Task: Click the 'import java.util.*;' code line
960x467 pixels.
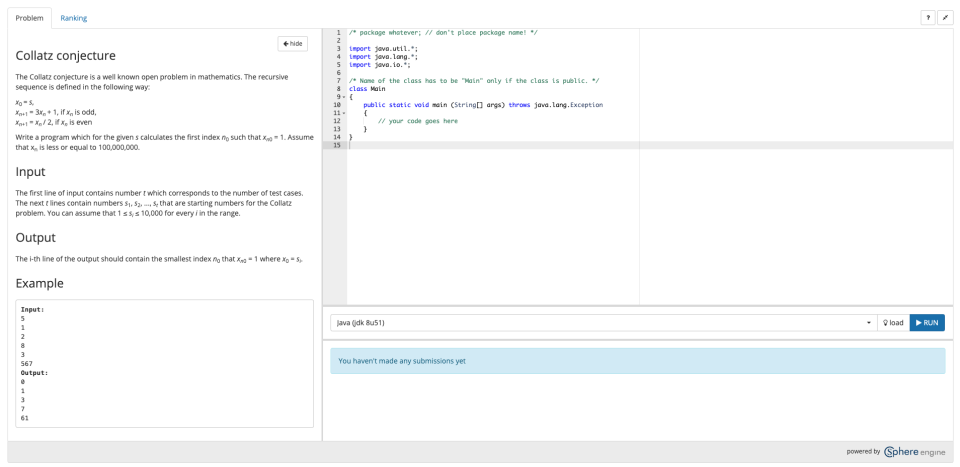Action: 383,48
